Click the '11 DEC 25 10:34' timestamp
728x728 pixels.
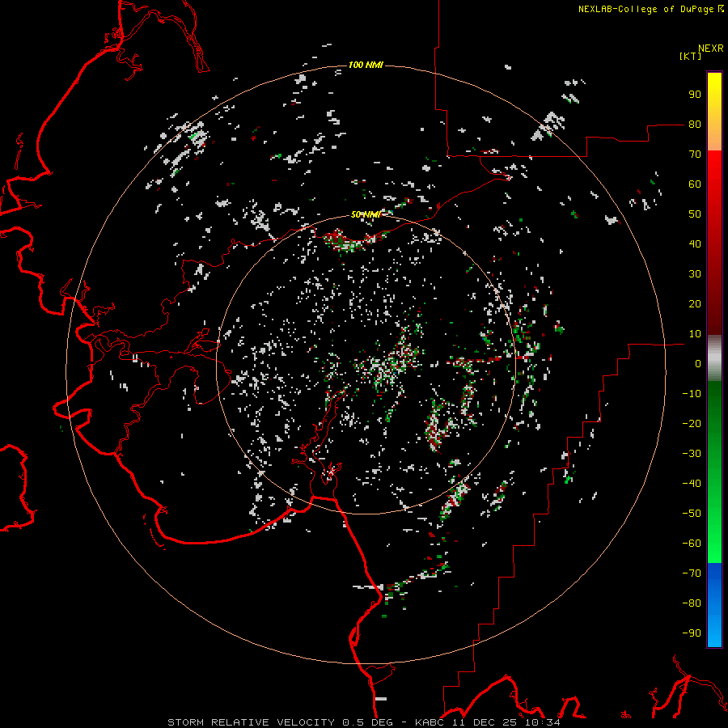[x=507, y=722]
